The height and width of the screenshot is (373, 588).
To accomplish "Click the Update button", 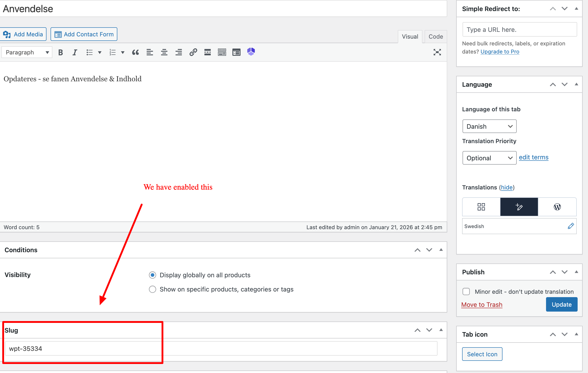I will point(561,305).
